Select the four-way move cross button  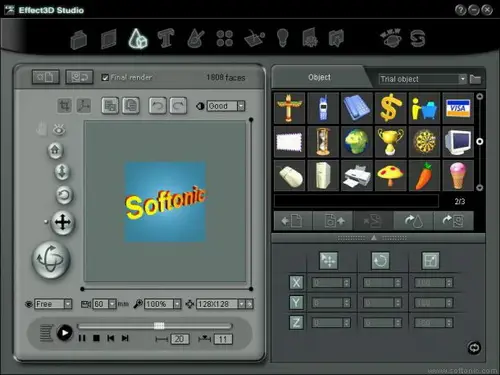[63, 222]
